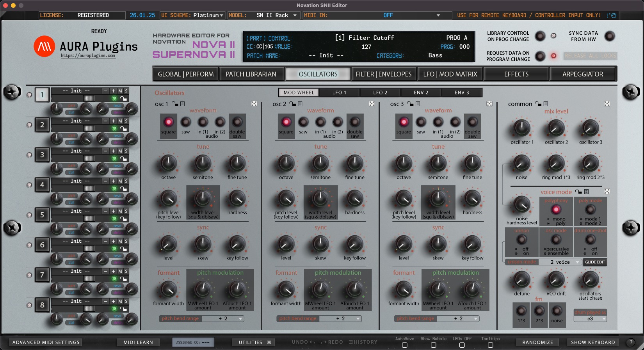Switch to the FILTER | ENVELOPES tab

(383, 74)
